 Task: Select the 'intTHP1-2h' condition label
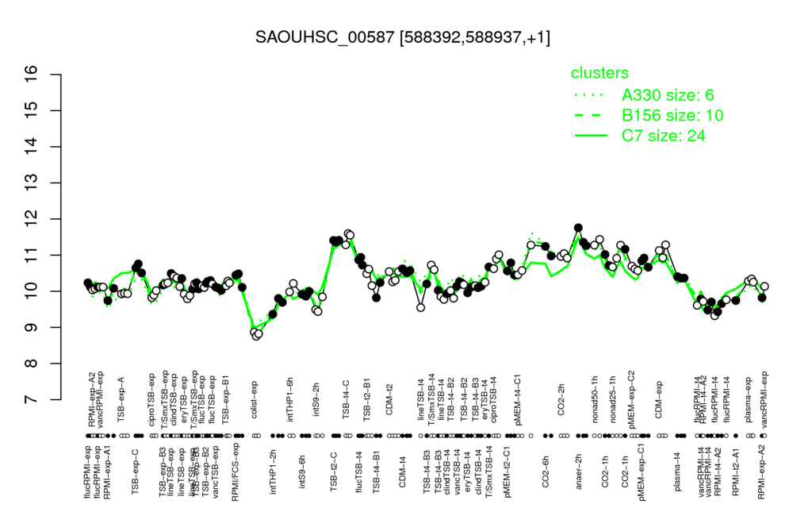tap(274, 470)
